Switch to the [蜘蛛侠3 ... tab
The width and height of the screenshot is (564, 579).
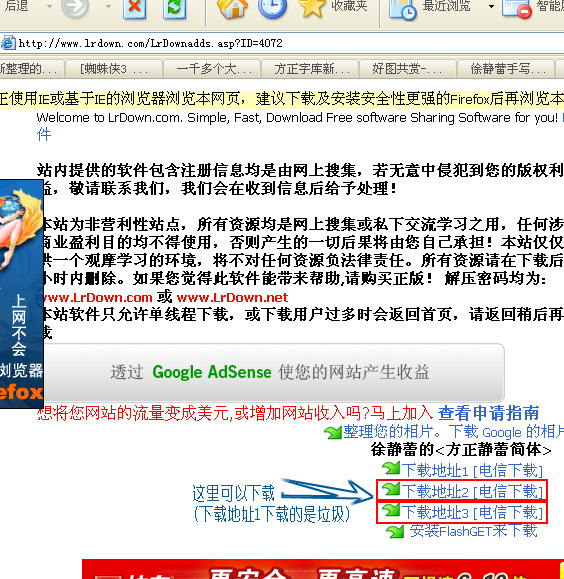pyautogui.click(x=114, y=69)
